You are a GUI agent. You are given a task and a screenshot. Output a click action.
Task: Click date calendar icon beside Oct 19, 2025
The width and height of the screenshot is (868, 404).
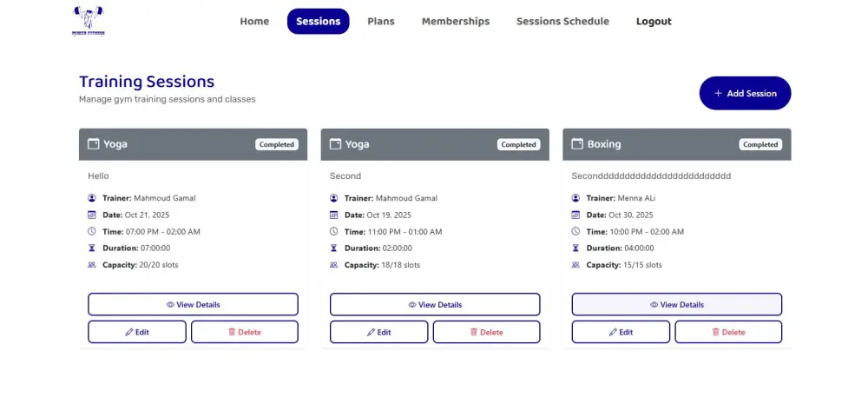(x=334, y=215)
